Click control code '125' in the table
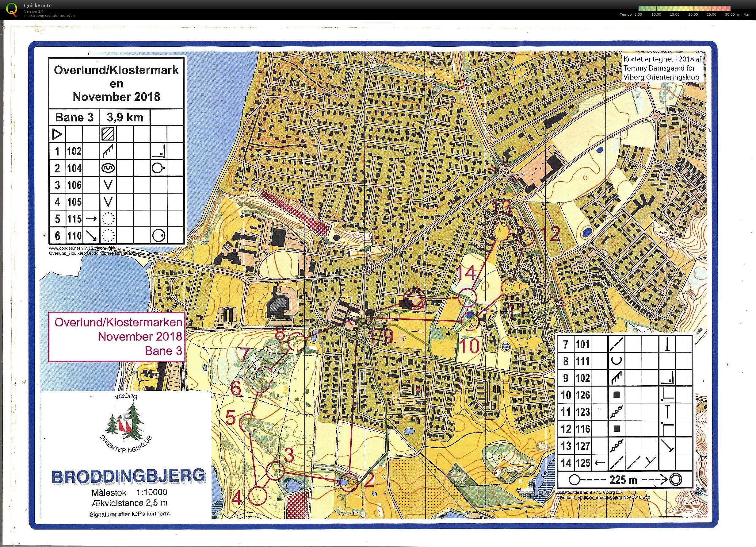This screenshot has width=756, height=547. [582, 463]
